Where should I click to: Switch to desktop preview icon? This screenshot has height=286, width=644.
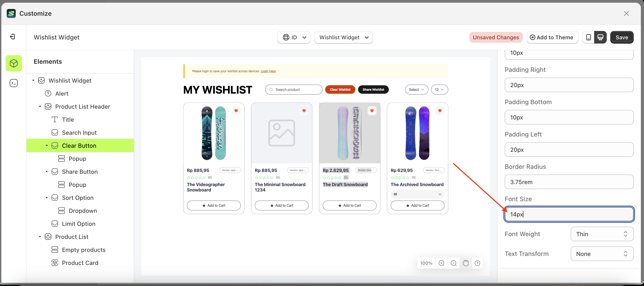600,37
